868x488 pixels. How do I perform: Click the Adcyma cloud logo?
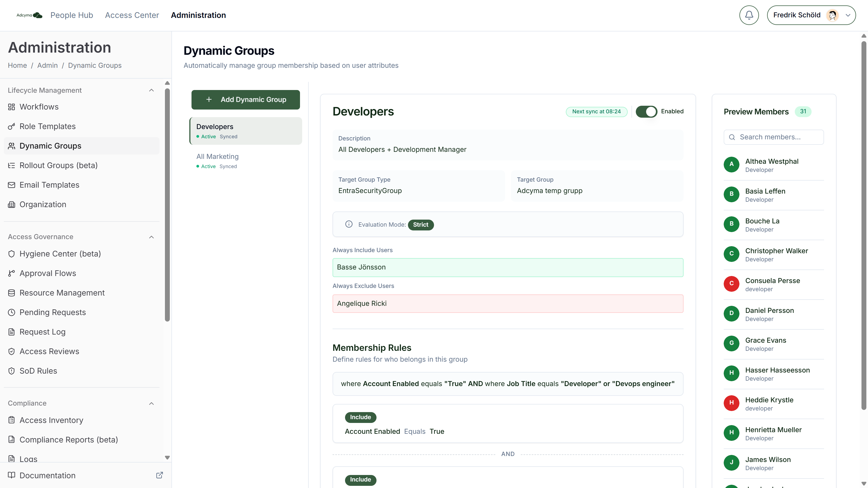coord(29,15)
